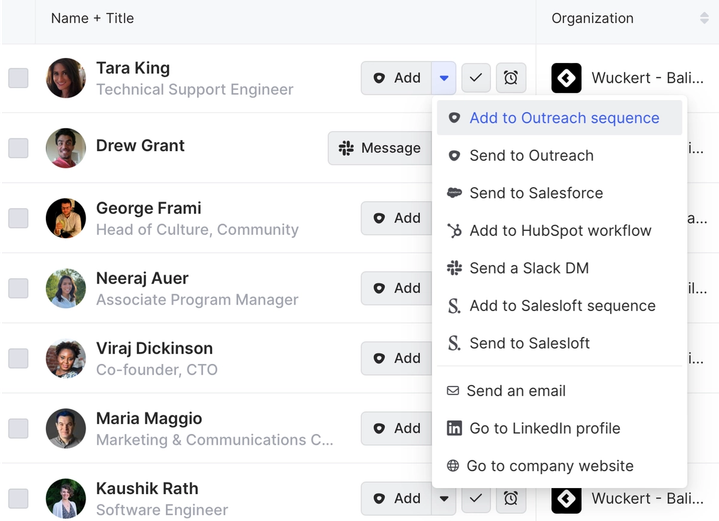This screenshot has width=719, height=521.
Task: Click the checkmark icon in Tara King's row
Action: coord(476,78)
